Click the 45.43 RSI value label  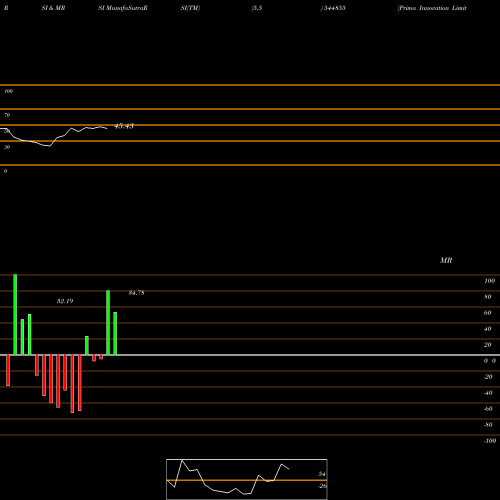pos(124,126)
